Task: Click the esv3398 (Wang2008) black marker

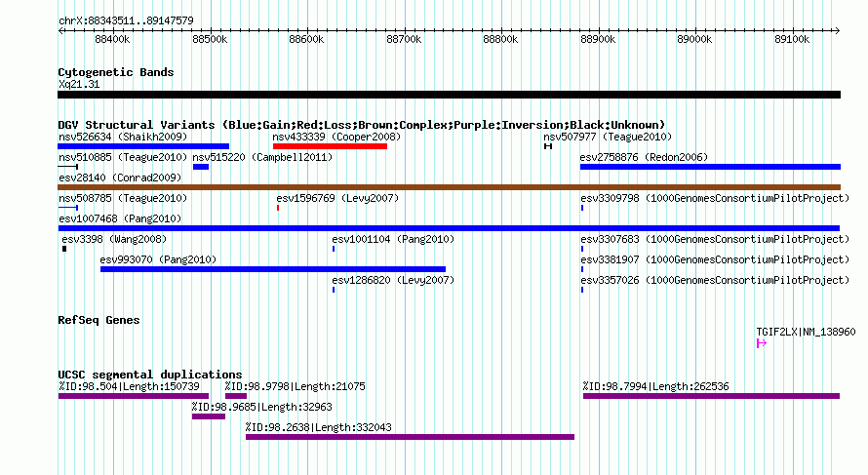Action: (64, 249)
